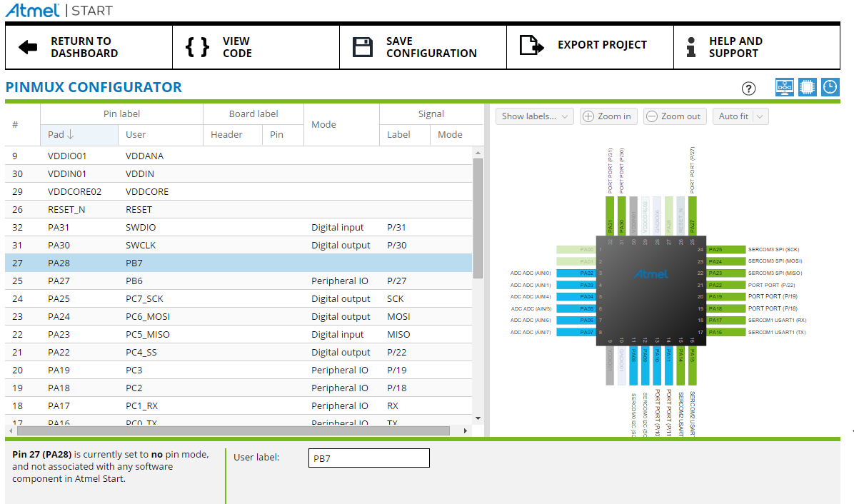Image resolution: width=854 pixels, height=504 pixels.
Task: Click the Return to Dashboard arrow icon
Action: pyautogui.click(x=28, y=47)
